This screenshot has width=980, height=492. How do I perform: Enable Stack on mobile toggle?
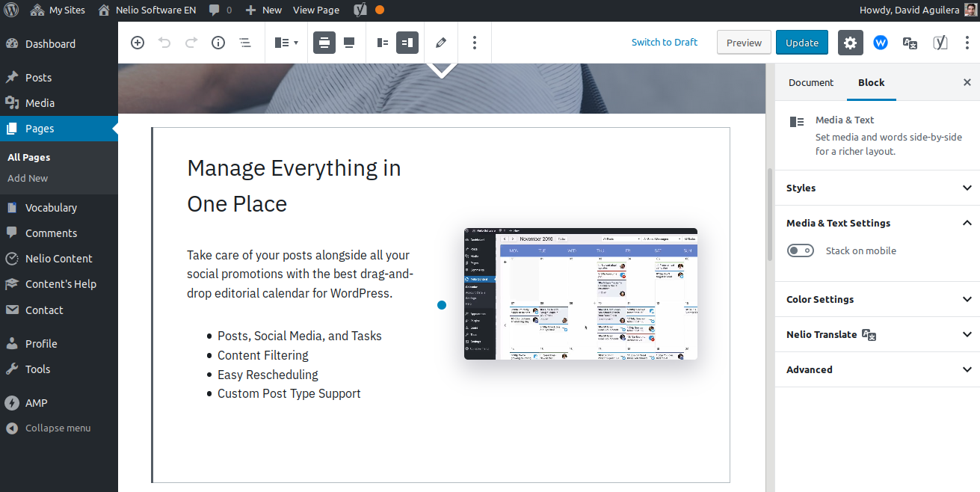point(801,250)
